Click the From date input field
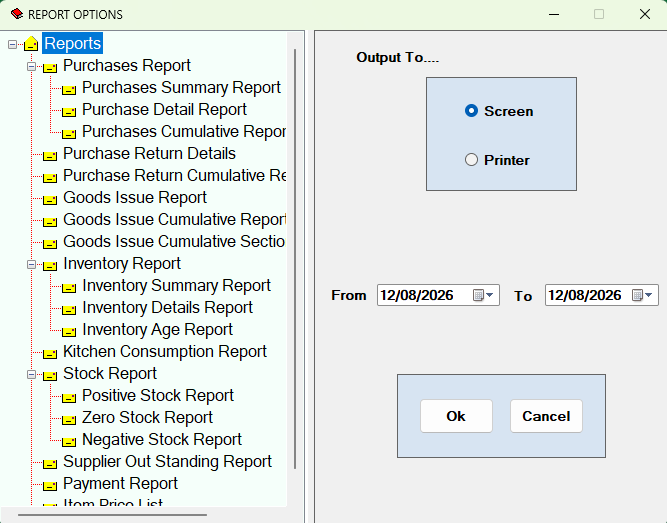667x523 pixels. [438, 295]
